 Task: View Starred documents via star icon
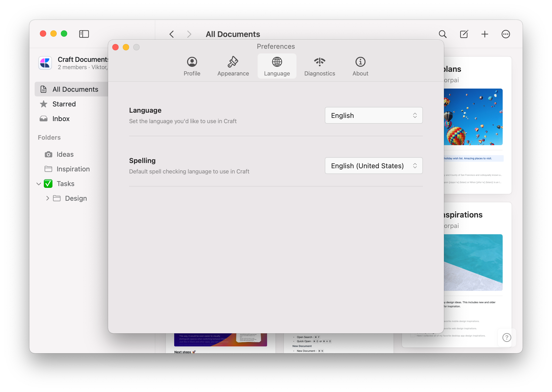coord(64,104)
